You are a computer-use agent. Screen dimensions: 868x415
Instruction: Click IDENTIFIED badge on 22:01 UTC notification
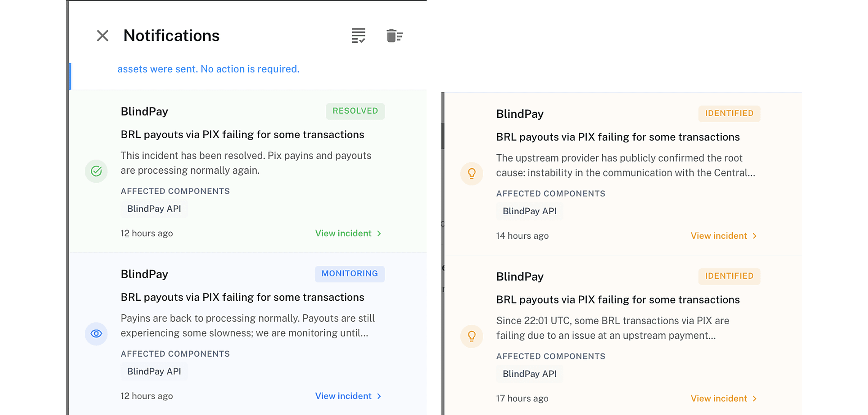point(729,276)
